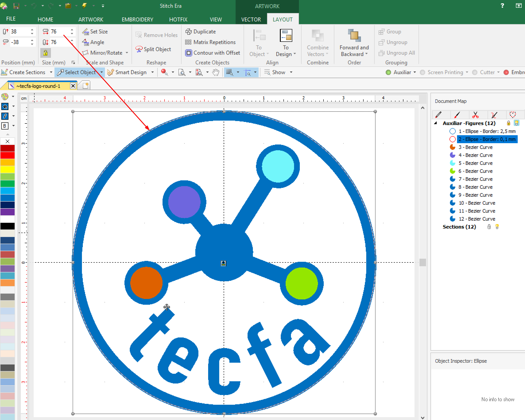Select tree item 1 - Ellipse Border 2,5 mm
Screen dimensions: 525x420
(x=487, y=131)
